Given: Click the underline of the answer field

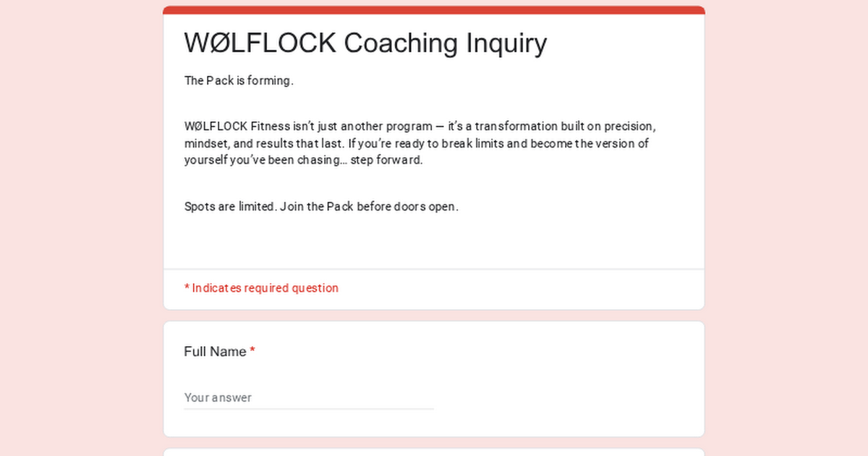Looking at the screenshot, I should 309,409.
